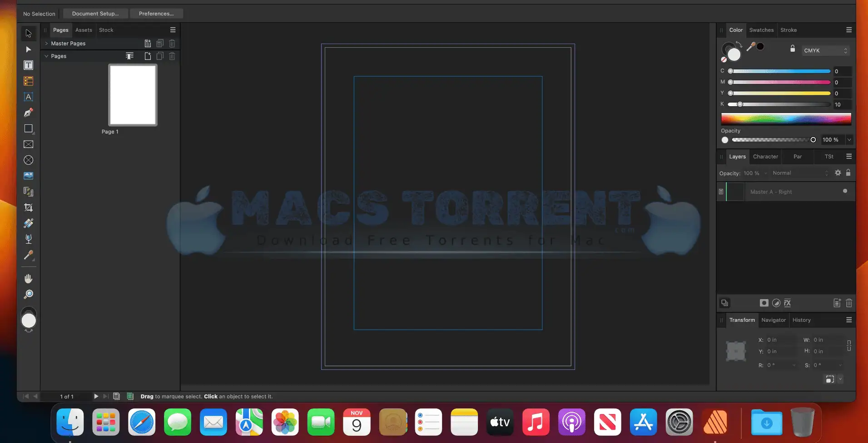Image resolution: width=868 pixels, height=443 pixels.
Task: Open the Normal blend mode dropdown
Action: [800, 173]
